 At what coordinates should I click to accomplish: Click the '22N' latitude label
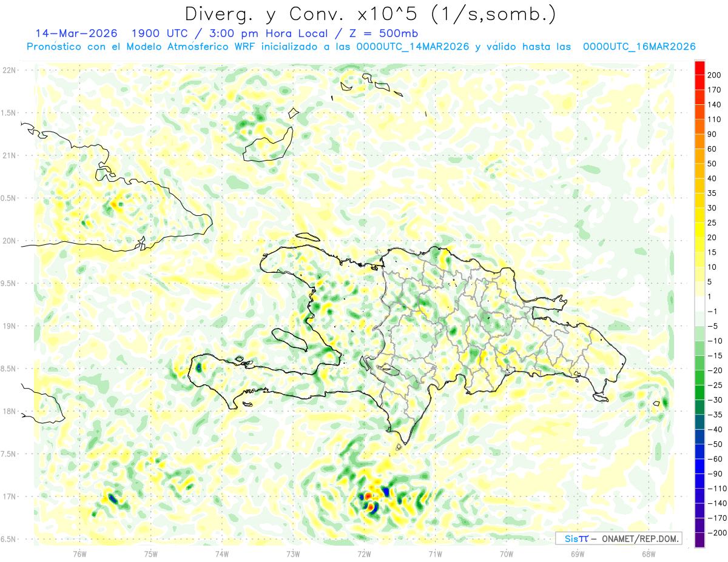8,70
